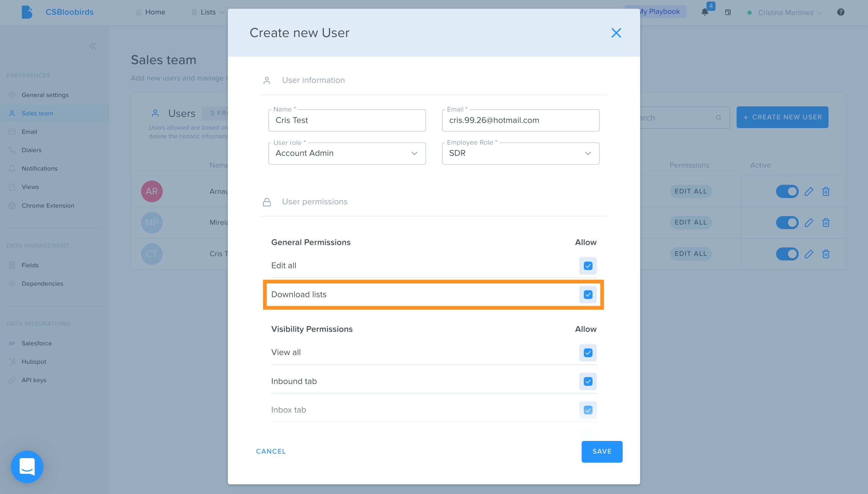Click delete trash icon for Arnau row
868x494 pixels.
[x=826, y=191]
